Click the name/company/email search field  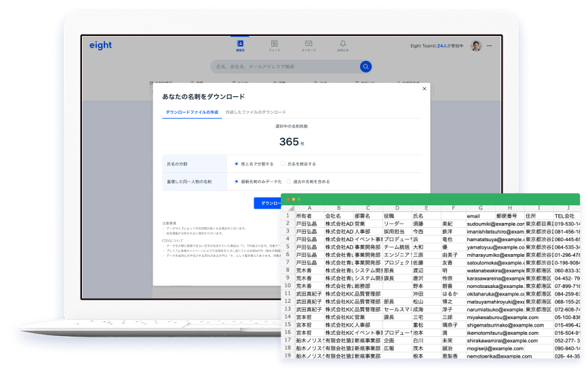point(285,66)
